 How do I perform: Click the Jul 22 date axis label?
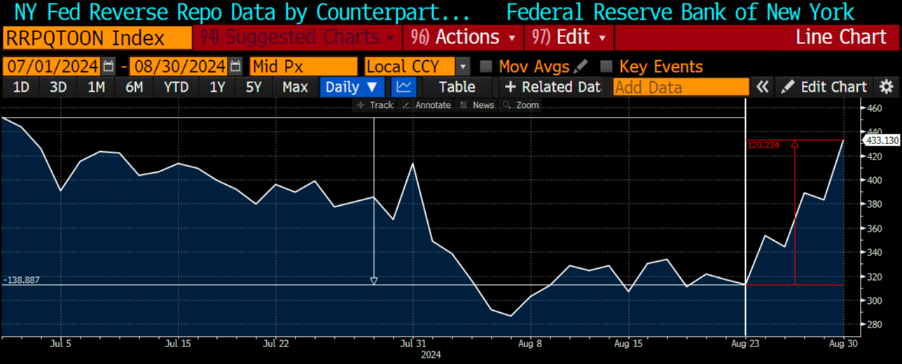[x=276, y=343]
